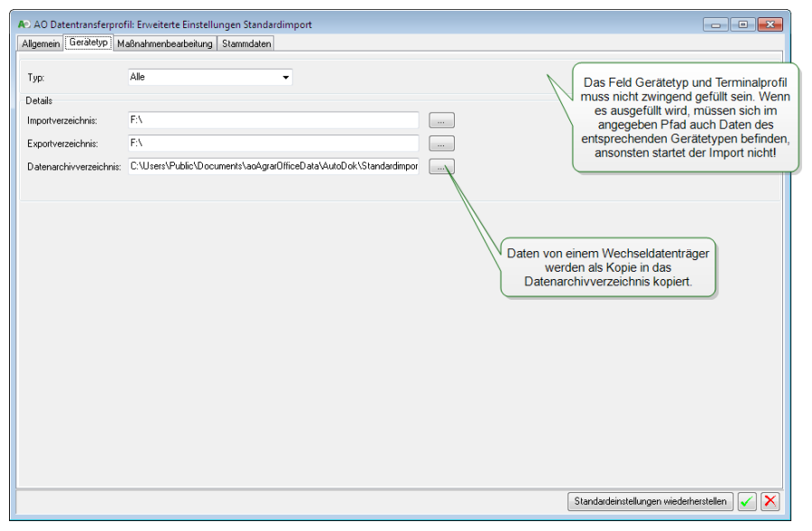Focus the Importverzeichnis path field
The height and width of the screenshot is (531, 812).
(x=273, y=120)
